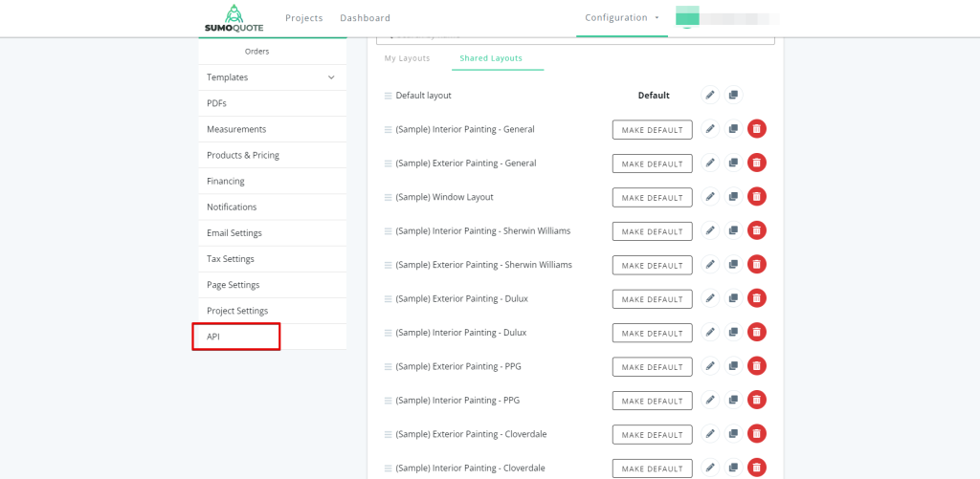Open the Configuration dropdown menu
This screenshot has width=980, height=479.
click(x=622, y=17)
